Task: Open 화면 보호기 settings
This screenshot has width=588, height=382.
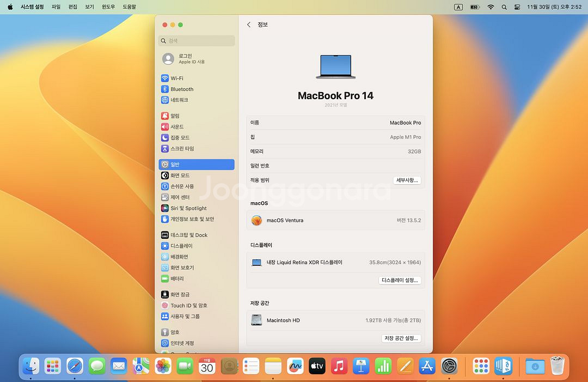Action: (197, 268)
